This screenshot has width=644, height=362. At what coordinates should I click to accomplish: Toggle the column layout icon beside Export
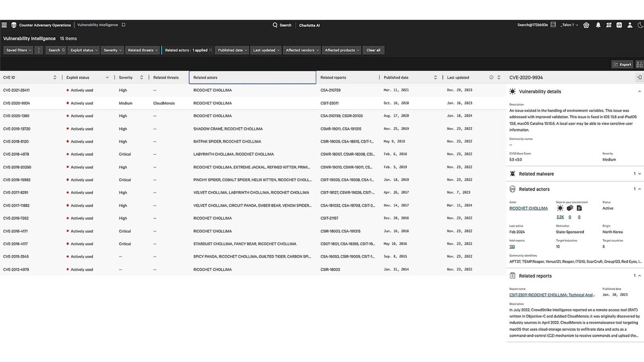(x=639, y=64)
